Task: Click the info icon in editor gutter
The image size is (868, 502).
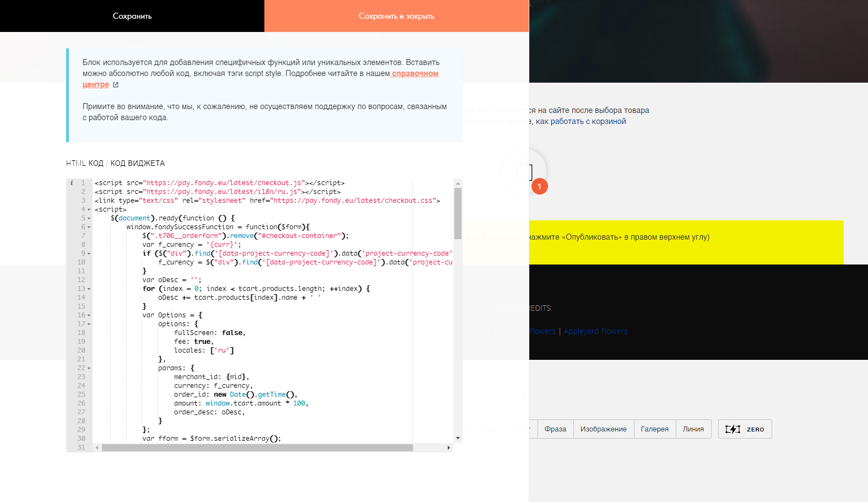Action: (72, 183)
